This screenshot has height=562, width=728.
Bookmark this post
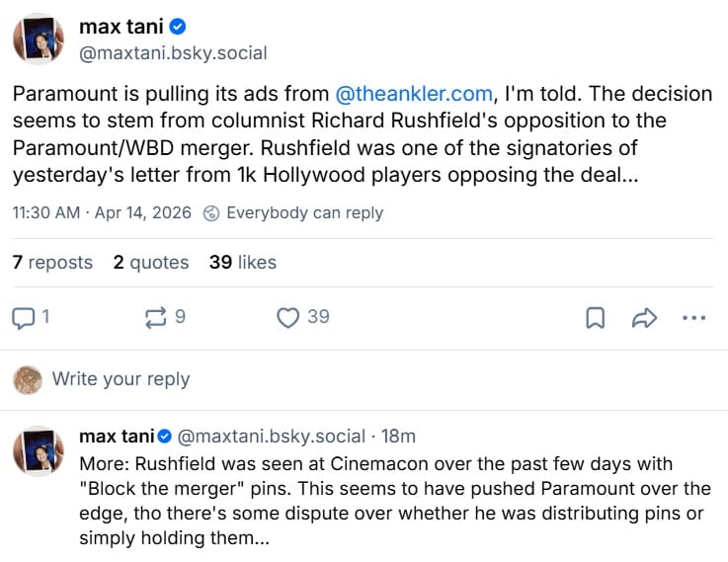[596, 318]
